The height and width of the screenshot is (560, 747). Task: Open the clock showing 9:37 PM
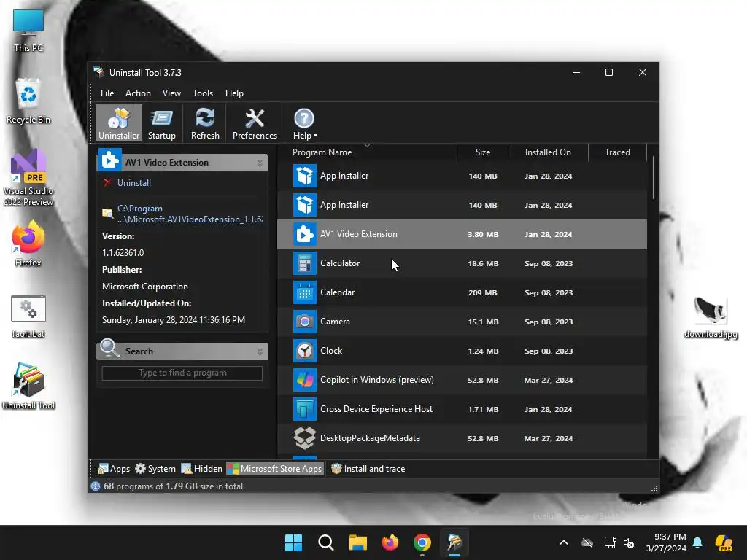666,542
